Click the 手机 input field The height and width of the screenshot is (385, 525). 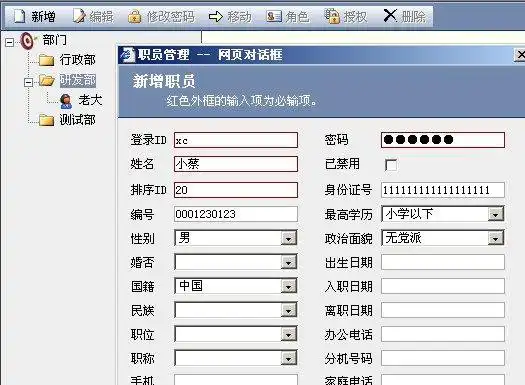(x=236, y=380)
